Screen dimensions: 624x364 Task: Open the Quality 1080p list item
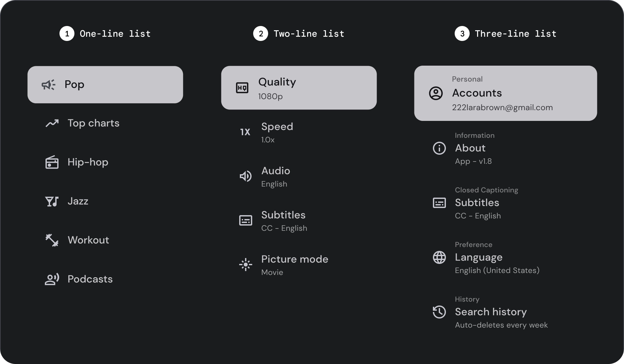299,87
